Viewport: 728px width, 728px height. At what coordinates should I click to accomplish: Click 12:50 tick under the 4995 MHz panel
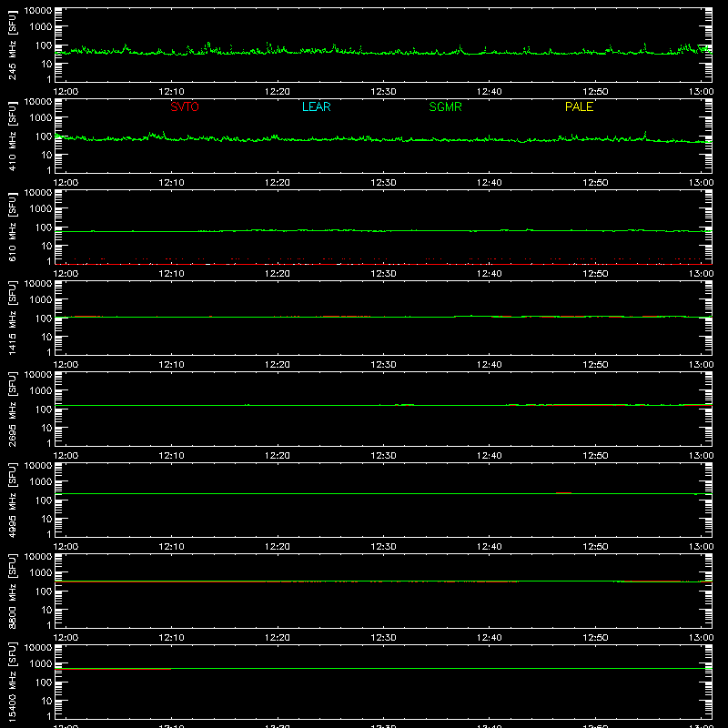tap(595, 547)
